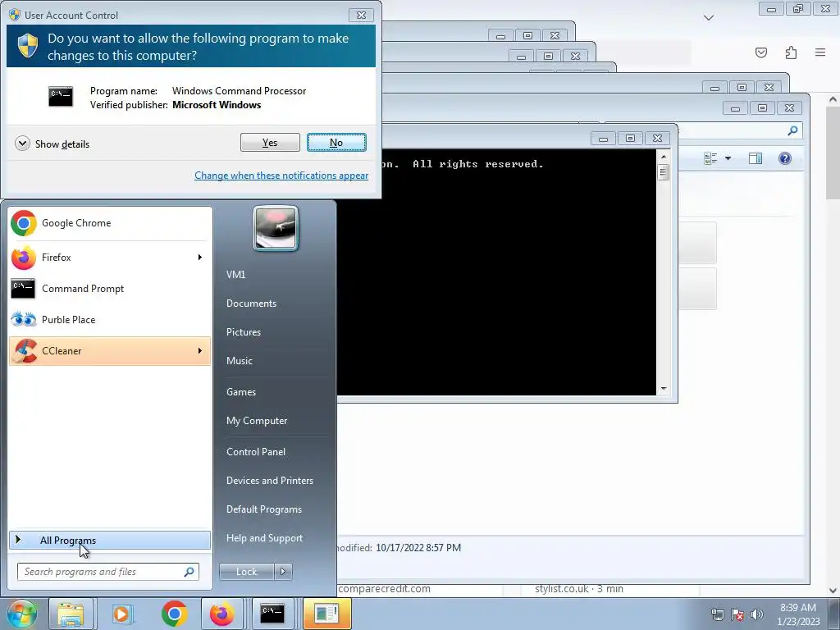Open 'Change when these notifications appear' link
840x630 pixels.
point(281,176)
